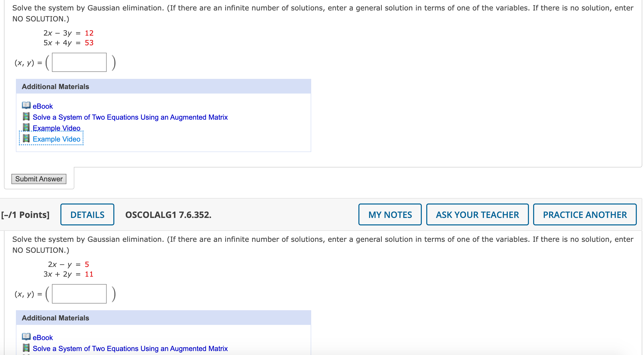The image size is (644, 355).
Task: Click the DETAILS button for OSCOLALG1 7.6.352
Action: click(x=87, y=214)
